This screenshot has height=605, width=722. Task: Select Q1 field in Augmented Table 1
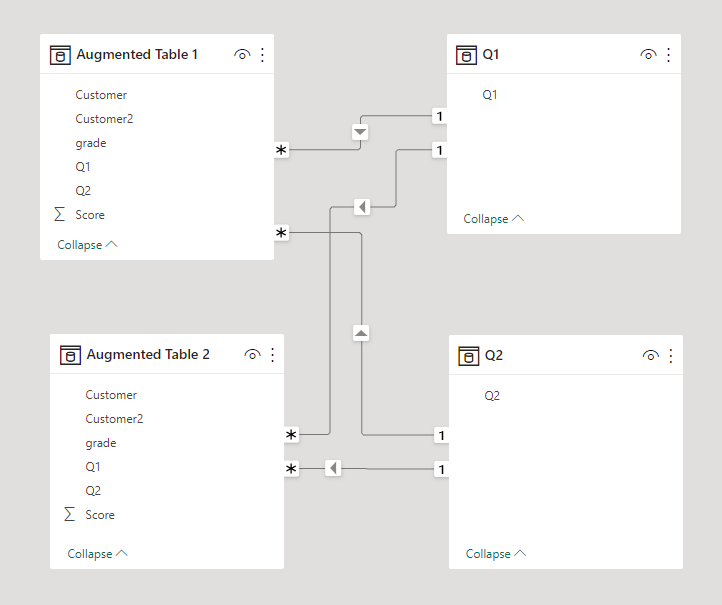tap(83, 167)
